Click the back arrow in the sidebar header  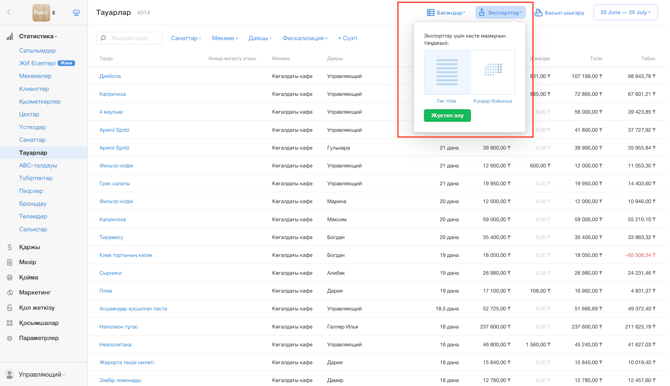tap(9, 12)
